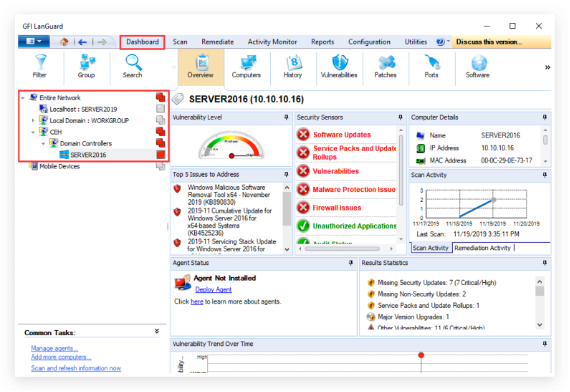The height and width of the screenshot is (392, 570).
Task: Click the Manage agents link
Action: click(x=55, y=348)
